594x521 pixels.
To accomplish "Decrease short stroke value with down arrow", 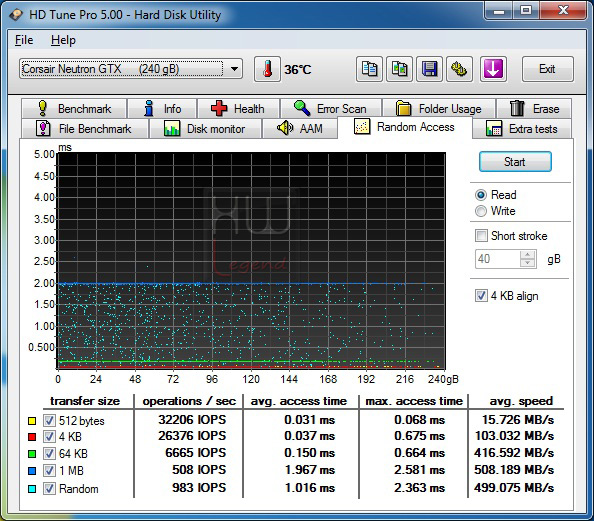I will coord(527,263).
